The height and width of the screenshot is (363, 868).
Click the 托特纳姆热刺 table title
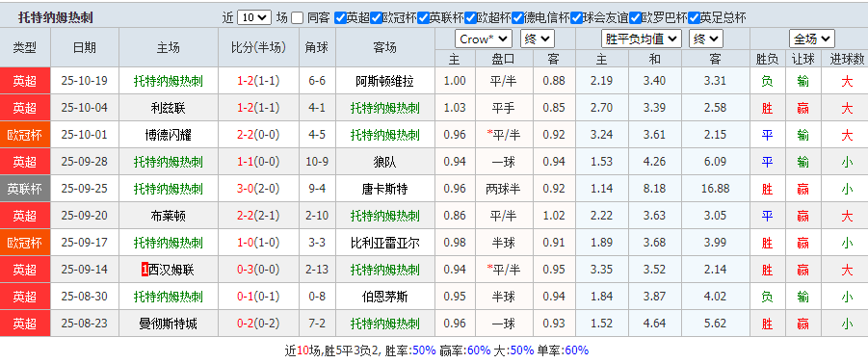click(x=55, y=17)
